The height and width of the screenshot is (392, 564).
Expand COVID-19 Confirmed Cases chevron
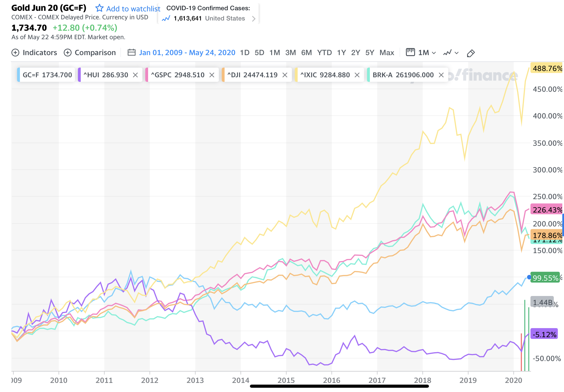(x=254, y=19)
